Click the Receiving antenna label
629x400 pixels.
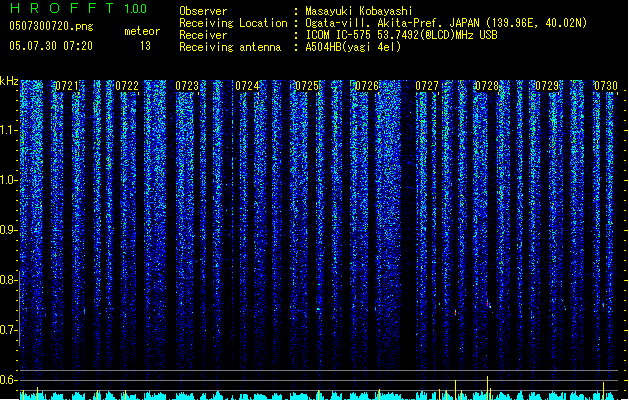click(x=230, y=47)
